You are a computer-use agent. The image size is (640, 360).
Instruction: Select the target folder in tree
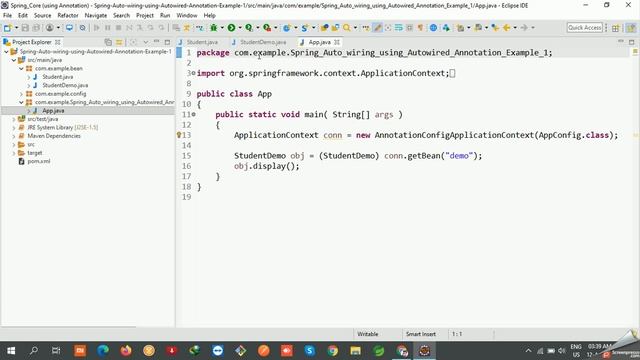pyautogui.click(x=35, y=153)
